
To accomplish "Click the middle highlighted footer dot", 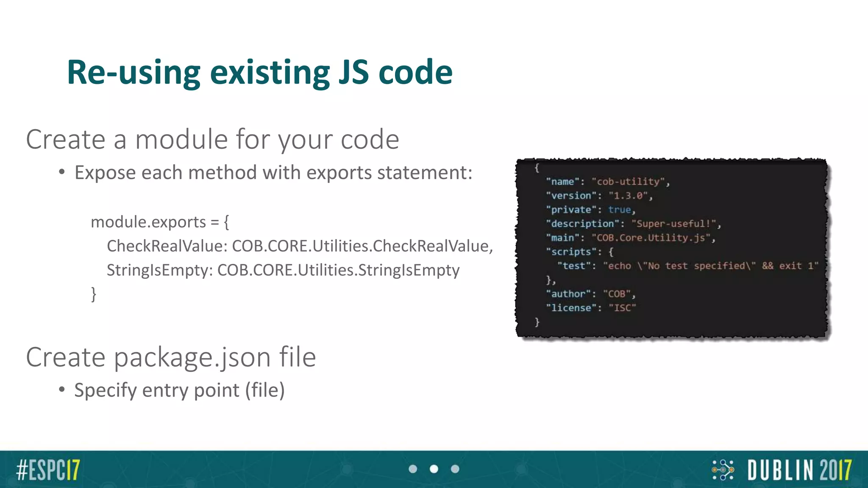I will (434, 469).
